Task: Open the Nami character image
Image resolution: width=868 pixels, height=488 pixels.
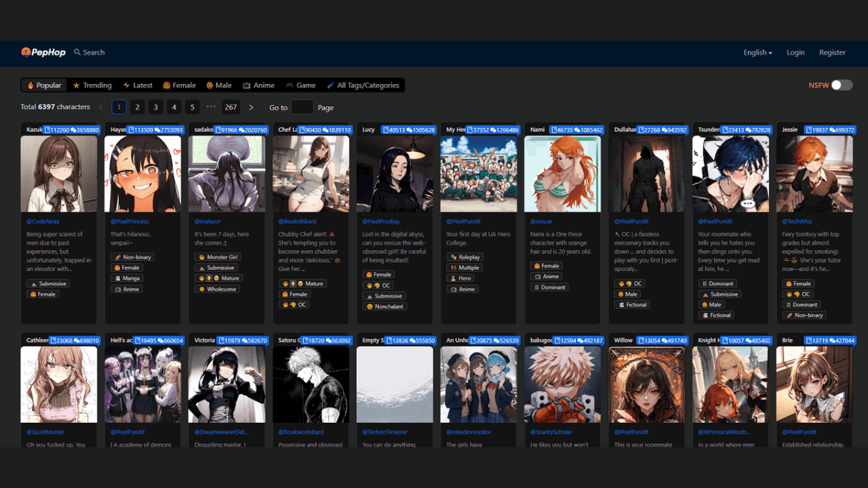Action: click(562, 174)
